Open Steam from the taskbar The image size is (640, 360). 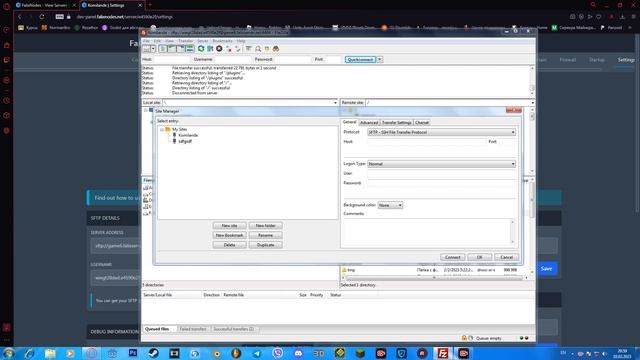coord(153,353)
